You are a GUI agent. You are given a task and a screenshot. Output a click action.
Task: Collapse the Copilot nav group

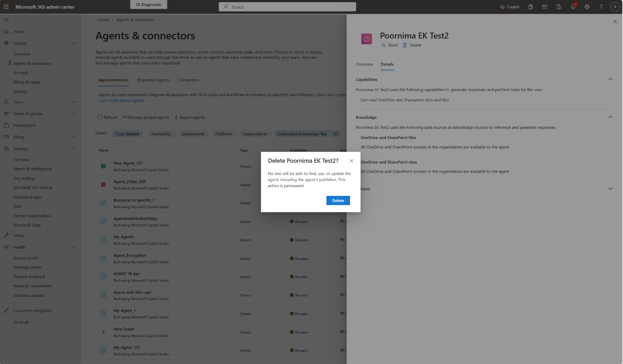tap(74, 43)
